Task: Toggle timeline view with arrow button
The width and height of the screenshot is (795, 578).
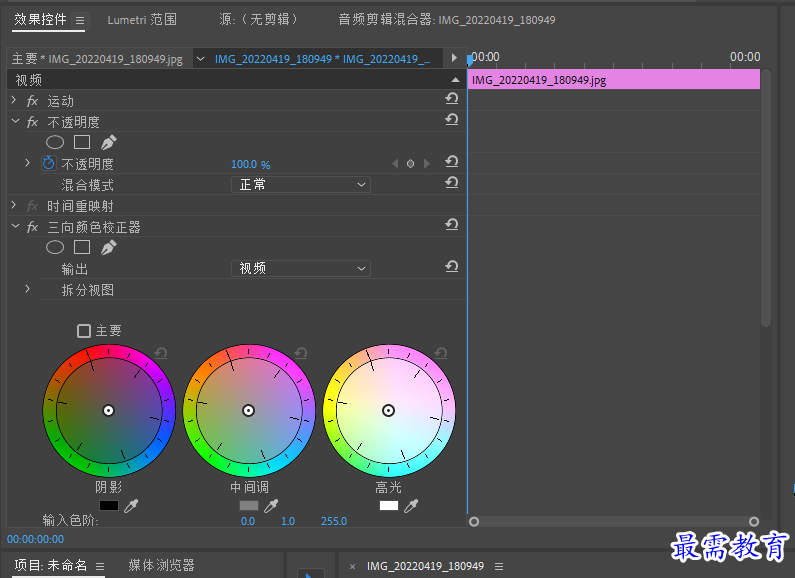Action: coord(454,58)
